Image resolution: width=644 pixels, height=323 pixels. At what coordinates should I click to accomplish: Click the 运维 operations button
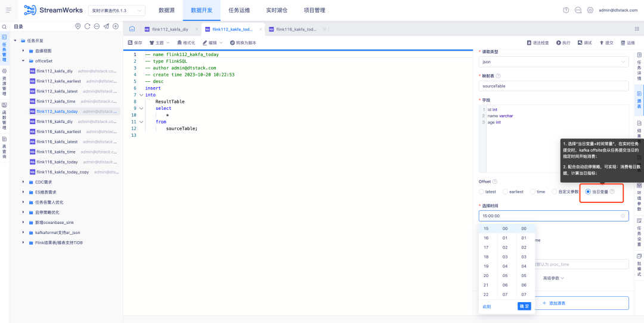coord(627,43)
